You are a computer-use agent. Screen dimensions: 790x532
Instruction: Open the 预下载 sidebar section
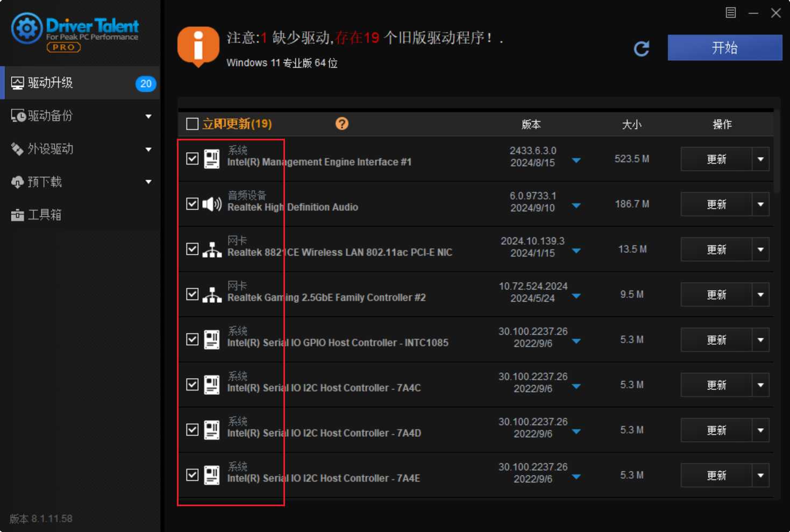[x=80, y=182]
